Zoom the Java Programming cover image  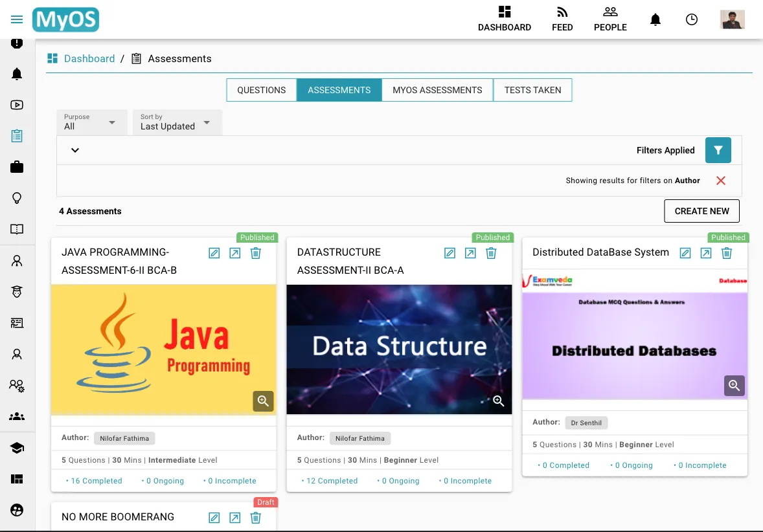click(263, 401)
